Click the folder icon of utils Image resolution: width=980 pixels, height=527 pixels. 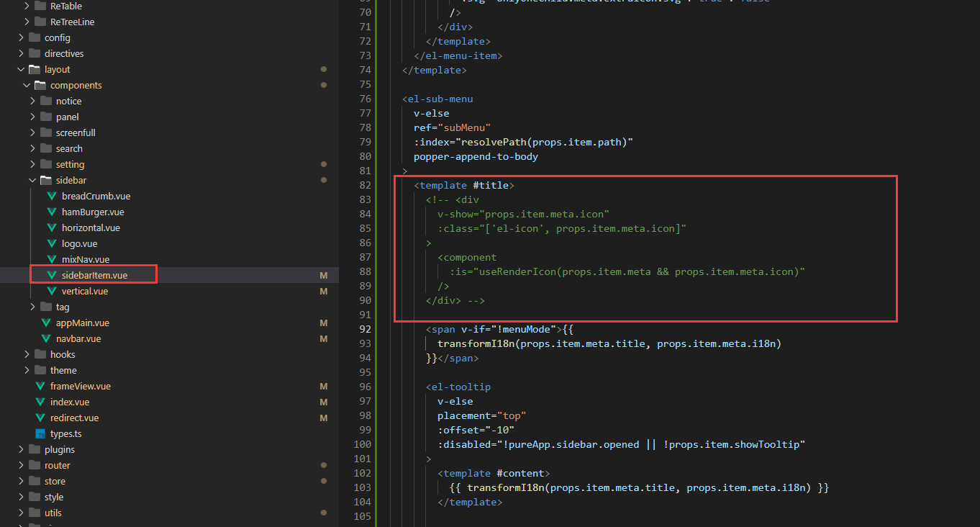[34, 513]
